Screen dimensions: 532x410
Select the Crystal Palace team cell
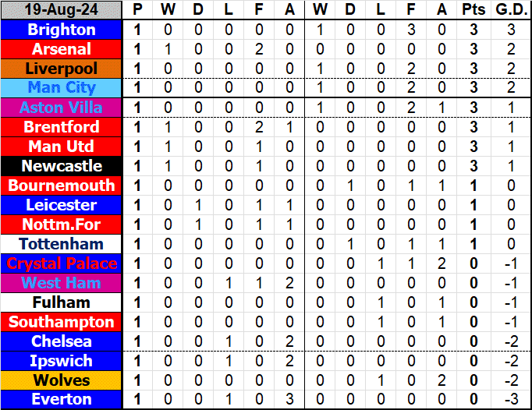tap(62, 263)
